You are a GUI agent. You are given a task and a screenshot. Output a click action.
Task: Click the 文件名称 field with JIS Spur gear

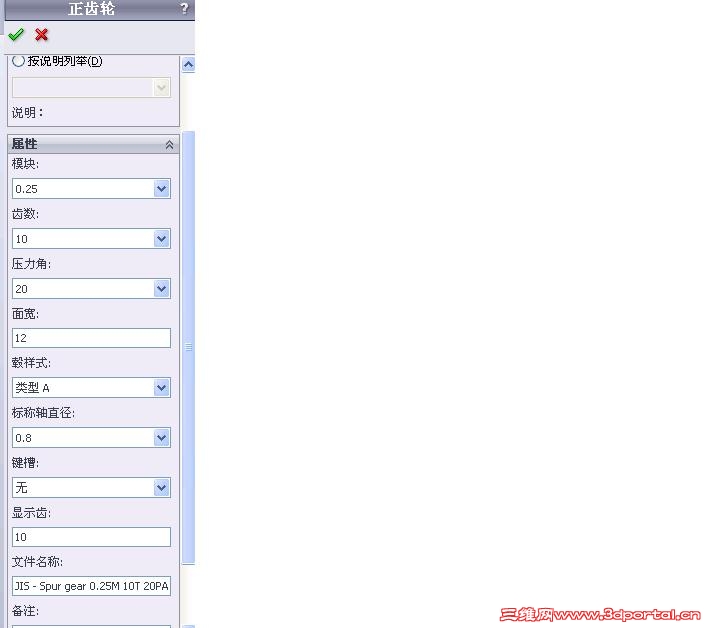(91, 586)
